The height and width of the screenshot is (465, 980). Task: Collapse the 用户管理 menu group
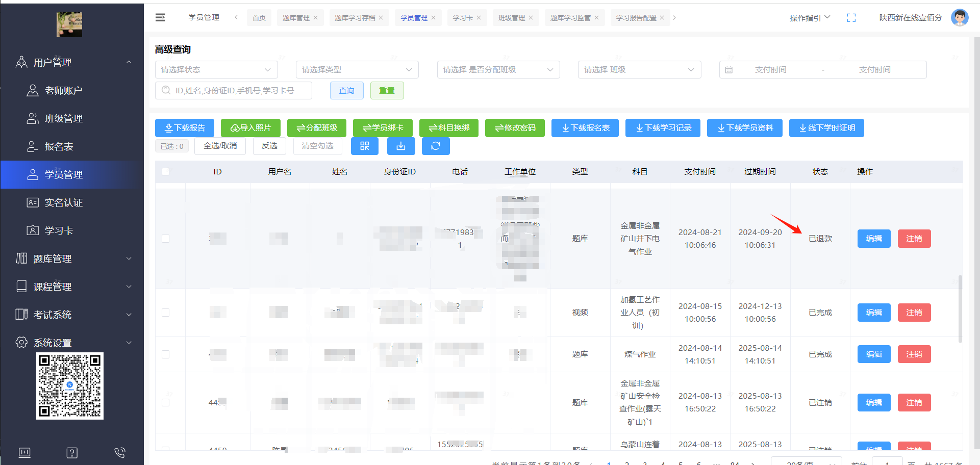tap(72, 62)
